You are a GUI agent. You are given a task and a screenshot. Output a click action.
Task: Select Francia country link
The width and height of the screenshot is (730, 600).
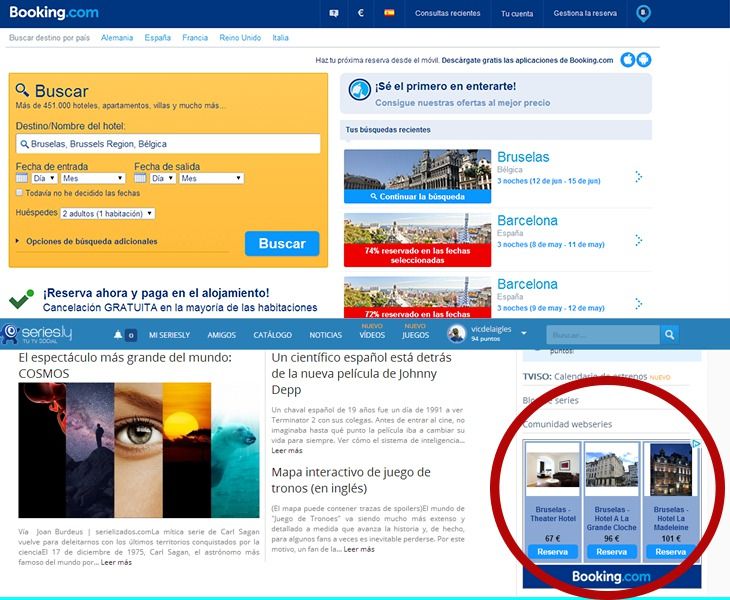click(195, 38)
